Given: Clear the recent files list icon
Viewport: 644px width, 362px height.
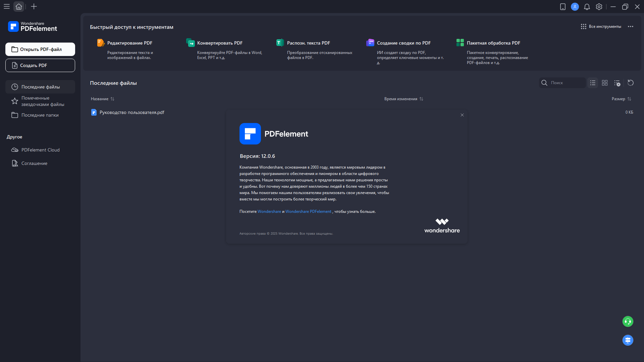Looking at the screenshot, I should (x=617, y=83).
